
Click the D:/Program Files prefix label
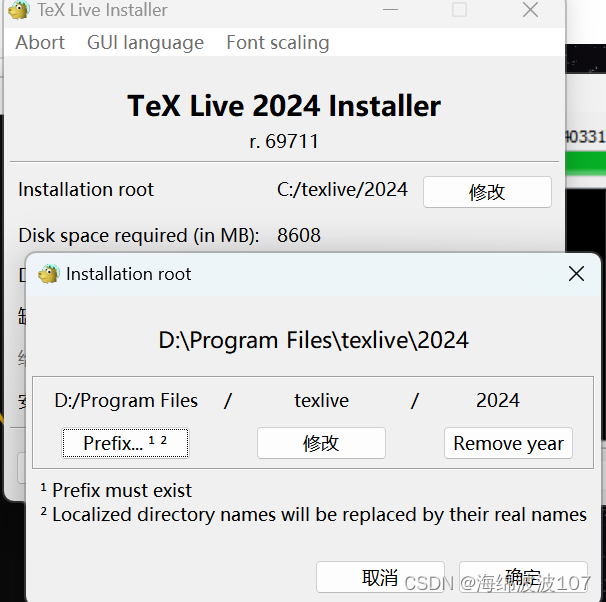[x=126, y=400]
